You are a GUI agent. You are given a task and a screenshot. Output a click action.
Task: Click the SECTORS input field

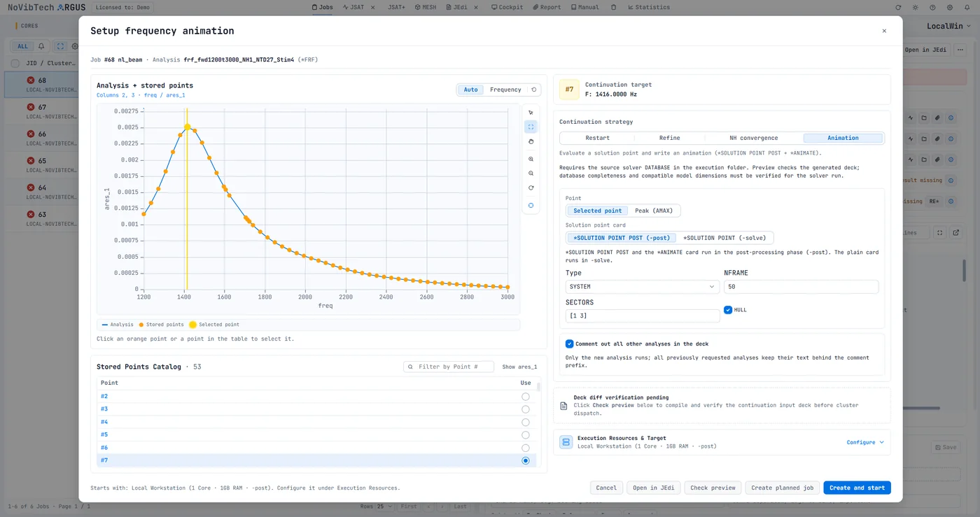[643, 316]
